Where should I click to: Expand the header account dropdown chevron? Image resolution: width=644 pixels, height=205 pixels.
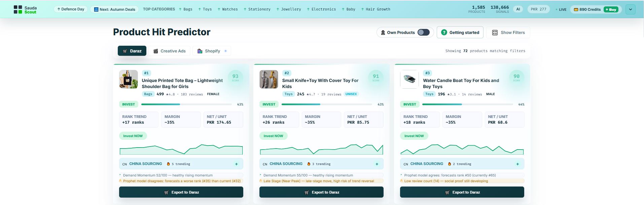[x=630, y=9]
